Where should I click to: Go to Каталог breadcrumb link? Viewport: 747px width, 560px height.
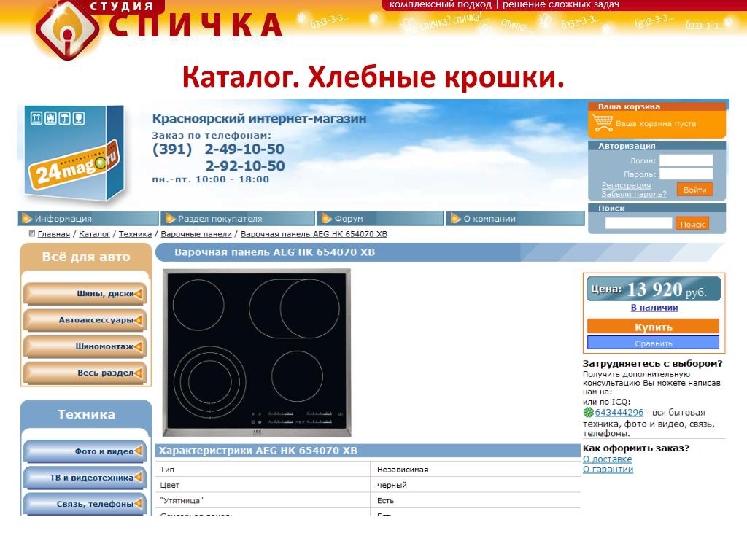click(94, 234)
